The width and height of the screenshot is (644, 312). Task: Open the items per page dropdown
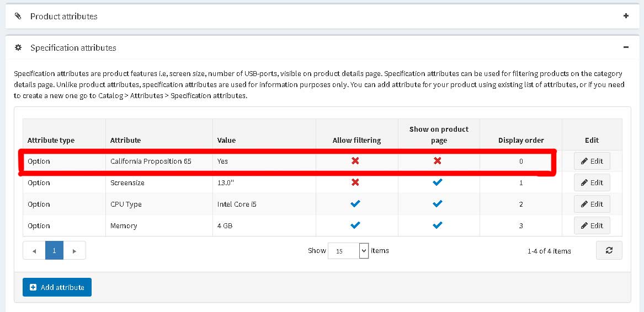pyautogui.click(x=348, y=250)
